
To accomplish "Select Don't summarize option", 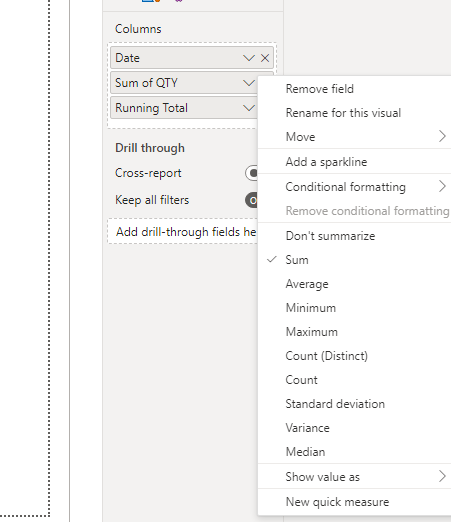I will click(355, 236).
